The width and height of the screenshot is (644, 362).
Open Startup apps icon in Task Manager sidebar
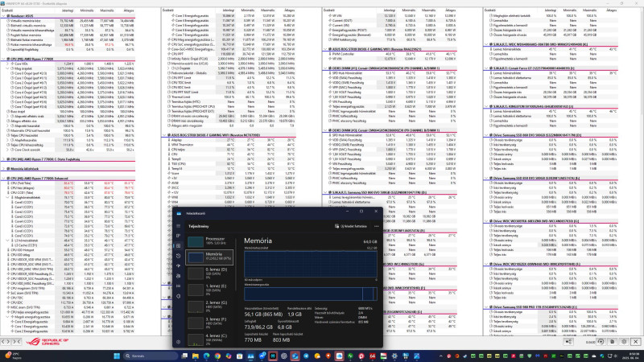(x=178, y=266)
